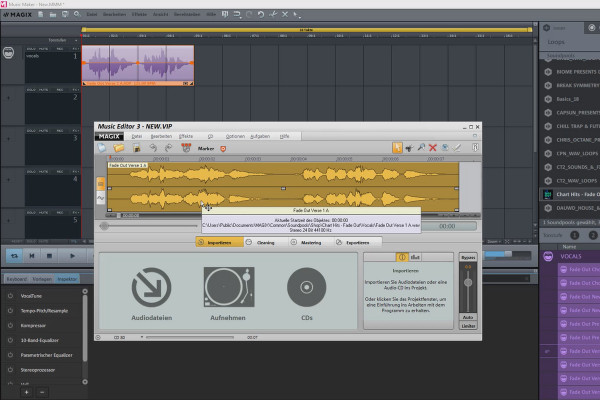The image size is (600, 400).
Task: Expand track 5 plus control
Action: coord(8,220)
